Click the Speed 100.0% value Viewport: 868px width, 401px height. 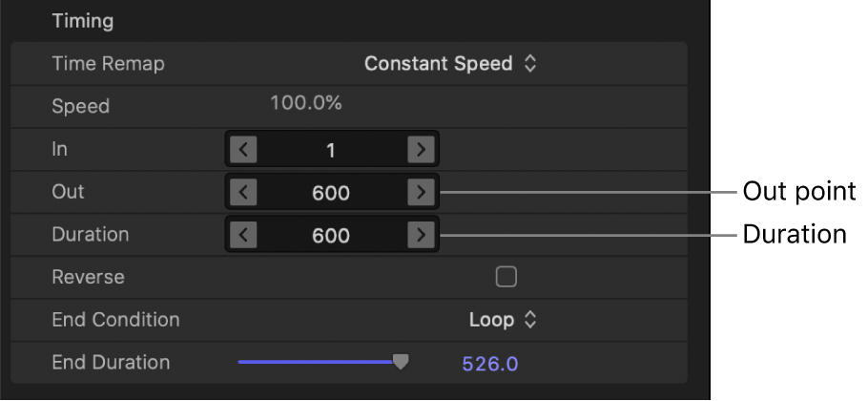[305, 103]
